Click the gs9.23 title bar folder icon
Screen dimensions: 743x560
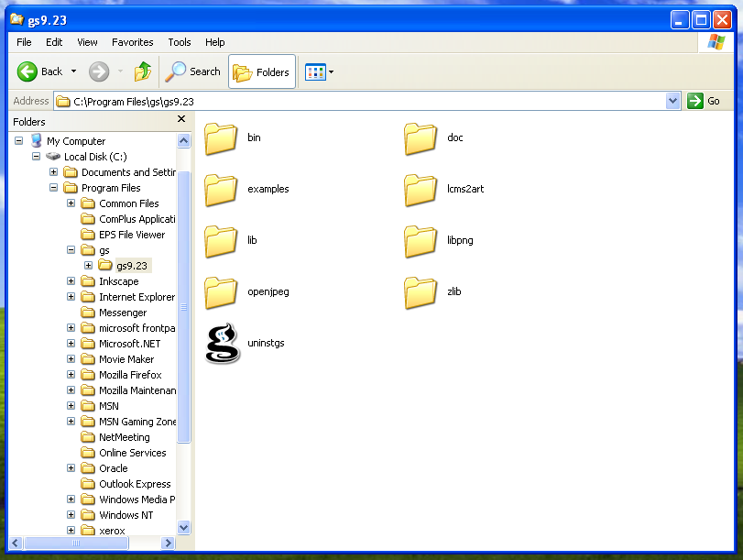coord(17,19)
